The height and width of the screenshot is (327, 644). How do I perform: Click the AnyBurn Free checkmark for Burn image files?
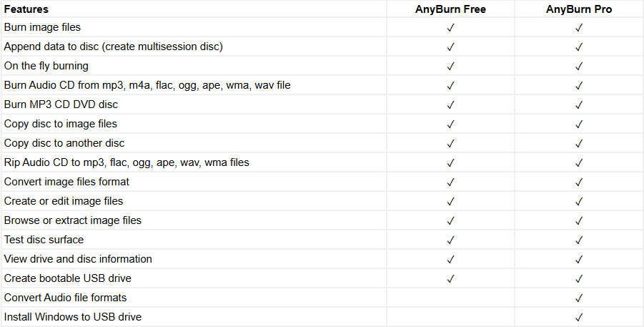tap(450, 28)
